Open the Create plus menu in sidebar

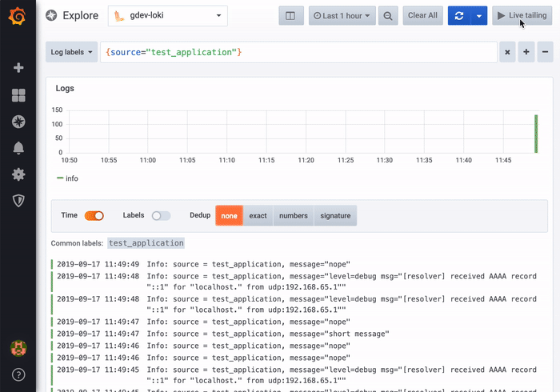tap(18, 68)
